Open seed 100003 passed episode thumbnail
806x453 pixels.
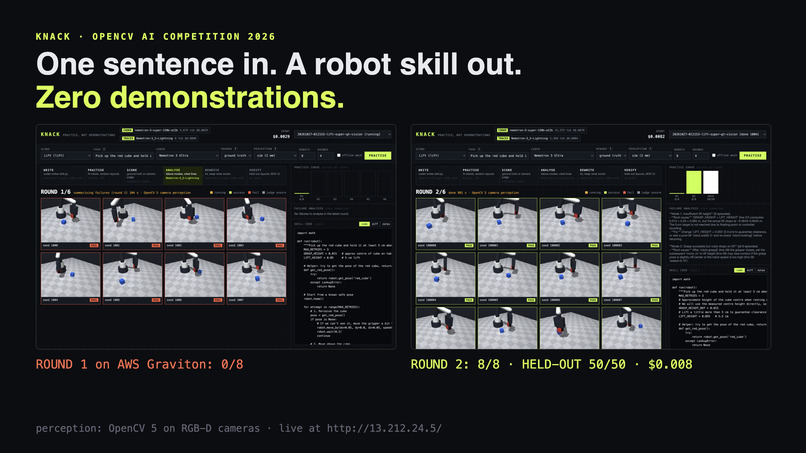click(x=631, y=224)
